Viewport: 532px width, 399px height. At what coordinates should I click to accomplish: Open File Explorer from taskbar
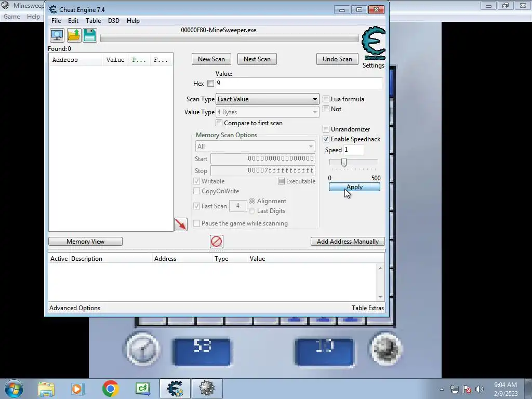coord(46,389)
